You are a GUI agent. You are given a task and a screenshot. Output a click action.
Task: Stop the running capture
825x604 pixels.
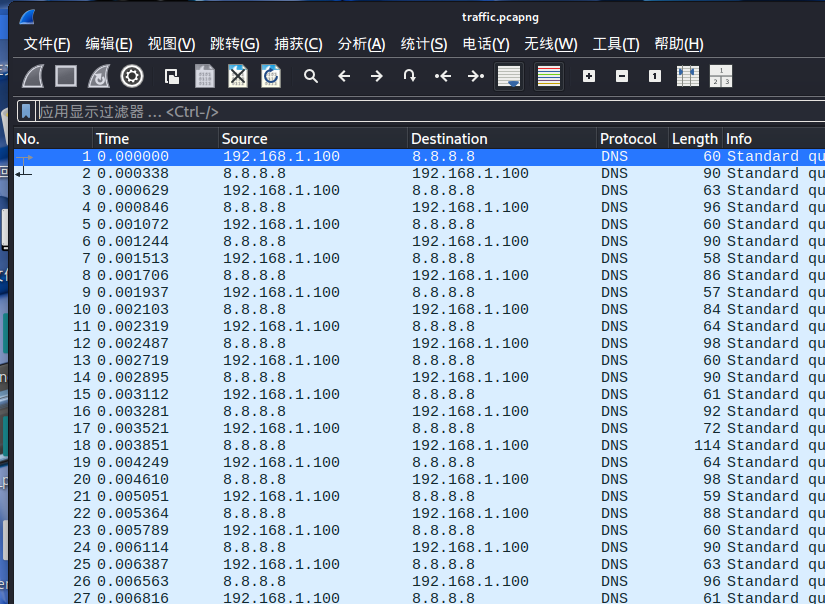[x=66, y=76]
